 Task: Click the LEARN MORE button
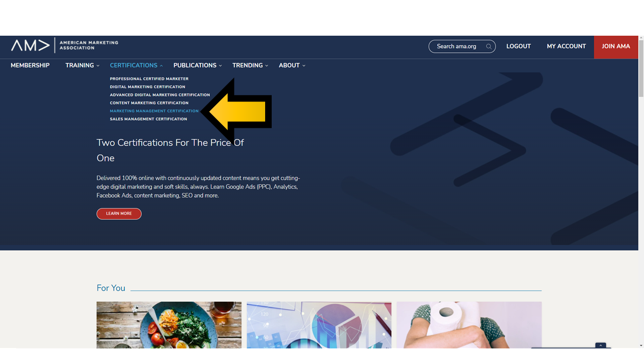pyautogui.click(x=119, y=214)
